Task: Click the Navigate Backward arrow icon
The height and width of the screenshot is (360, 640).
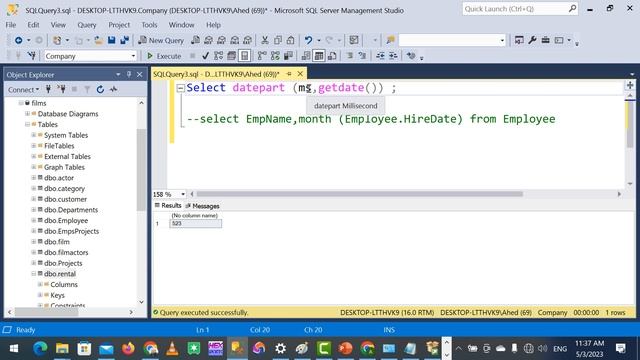Action: [18, 40]
